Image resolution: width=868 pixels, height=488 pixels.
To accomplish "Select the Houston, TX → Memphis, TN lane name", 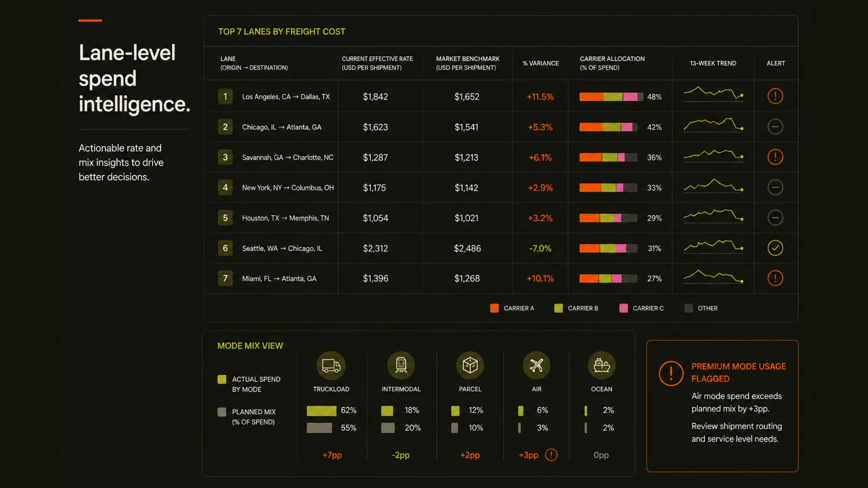I will point(285,218).
